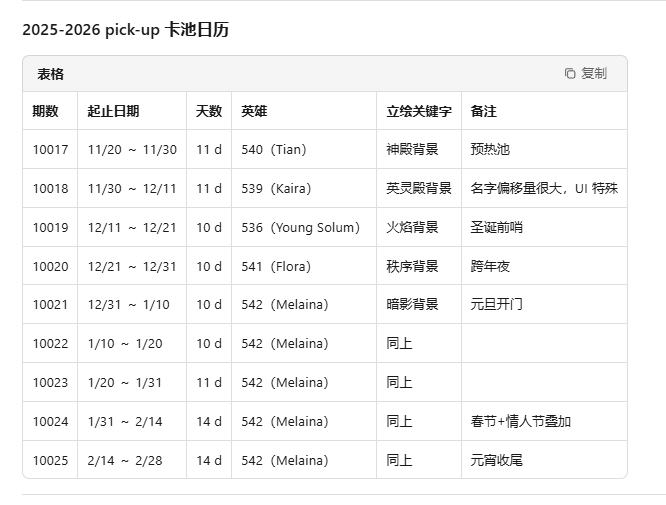This screenshot has height=505, width=666.
Task: Click the copy icon beside 复制
Action: 570,74
